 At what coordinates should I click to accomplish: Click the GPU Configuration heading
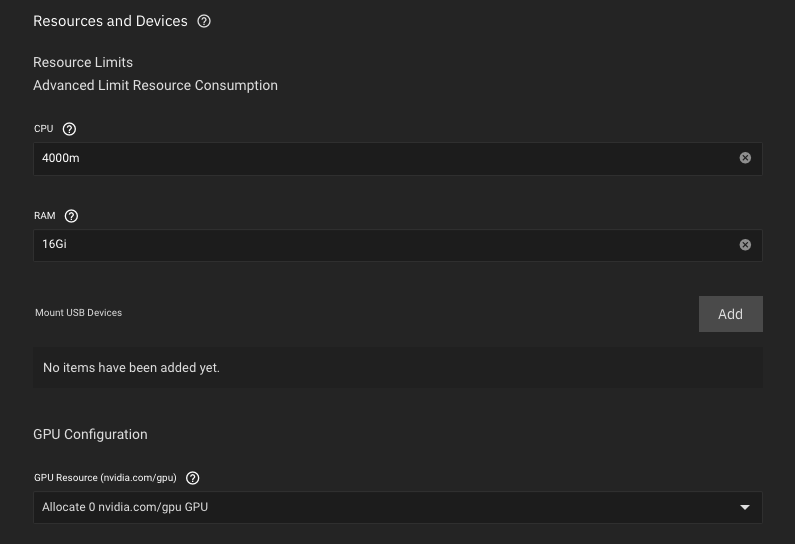(90, 434)
